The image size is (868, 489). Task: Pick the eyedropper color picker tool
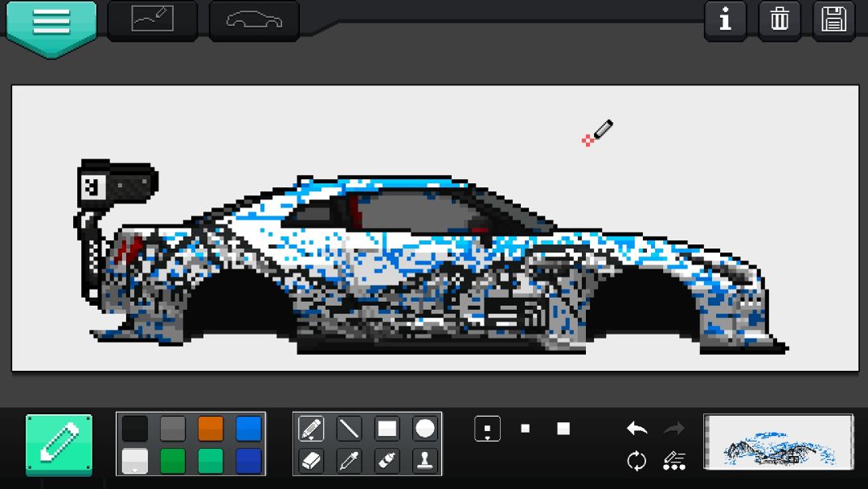coord(350,460)
